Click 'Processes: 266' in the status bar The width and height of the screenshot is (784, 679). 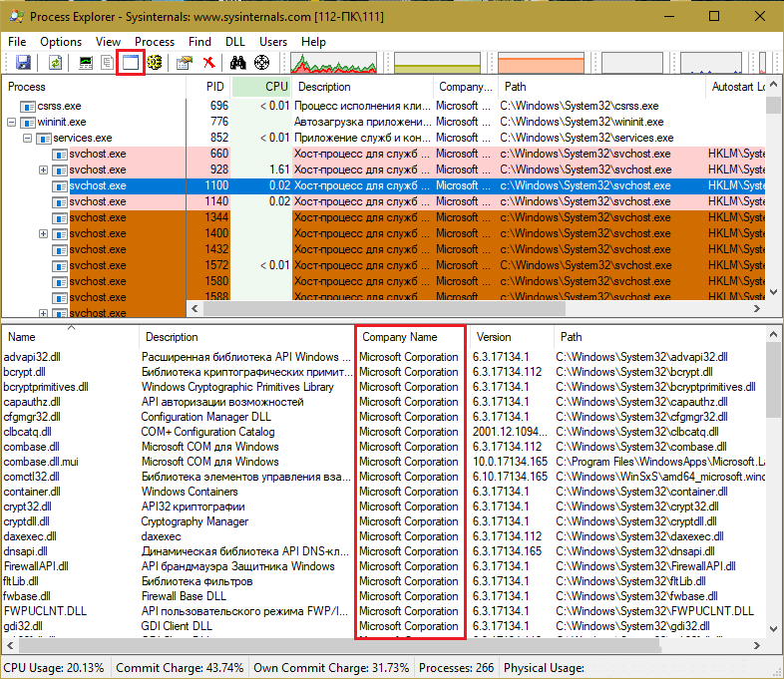coord(457,668)
